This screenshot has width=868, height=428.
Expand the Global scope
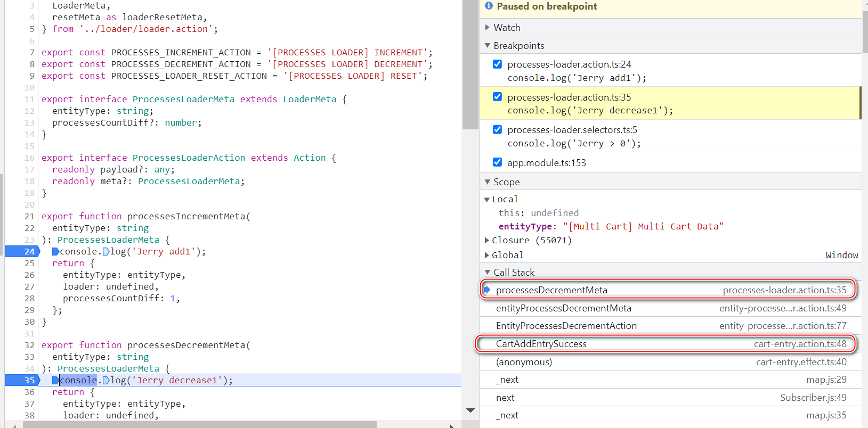pos(486,256)
